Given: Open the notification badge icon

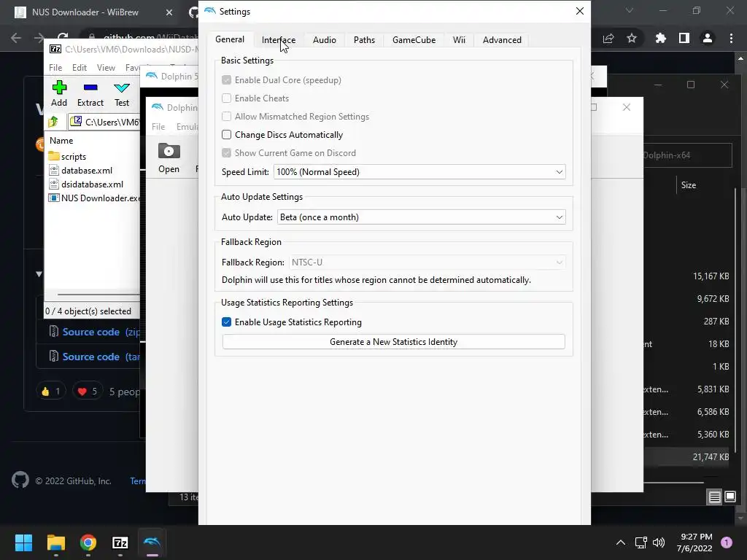Looking at the screenshot, I should (727, 542).
